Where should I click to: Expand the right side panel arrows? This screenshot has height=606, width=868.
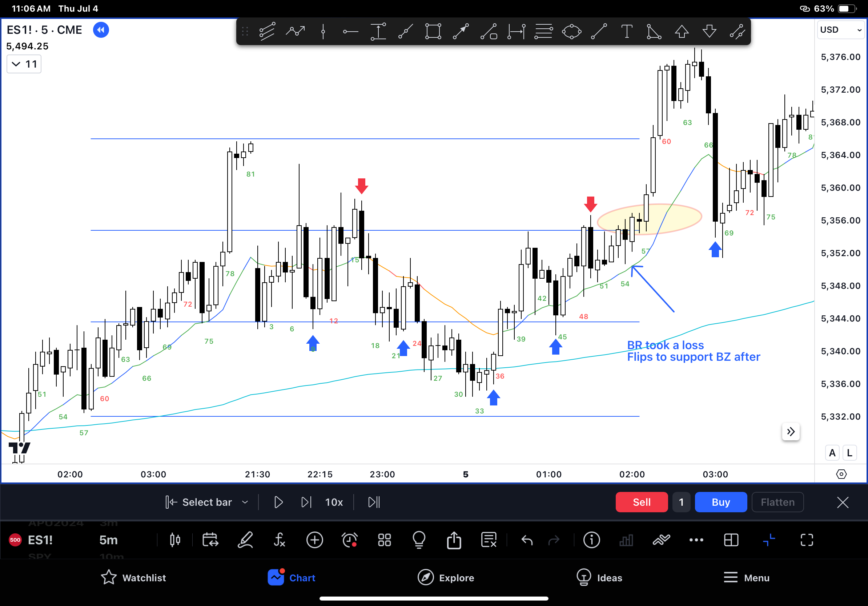click(x=791, y=432)
